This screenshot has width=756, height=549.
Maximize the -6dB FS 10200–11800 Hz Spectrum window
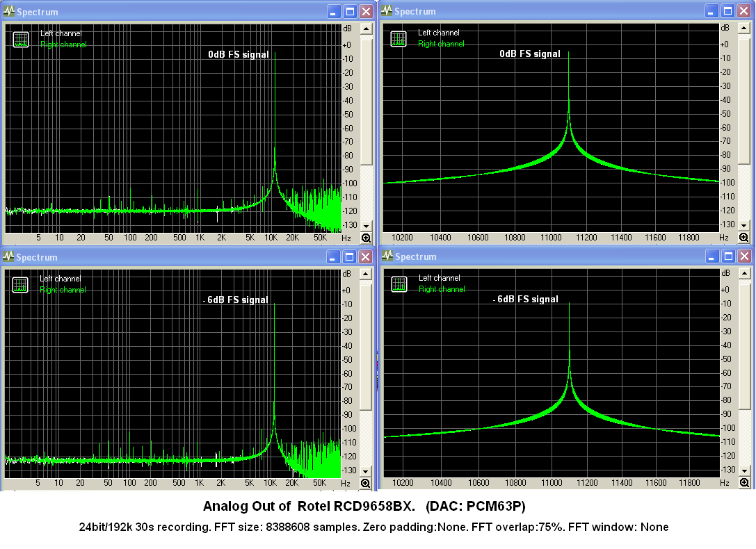pos(728,256)
